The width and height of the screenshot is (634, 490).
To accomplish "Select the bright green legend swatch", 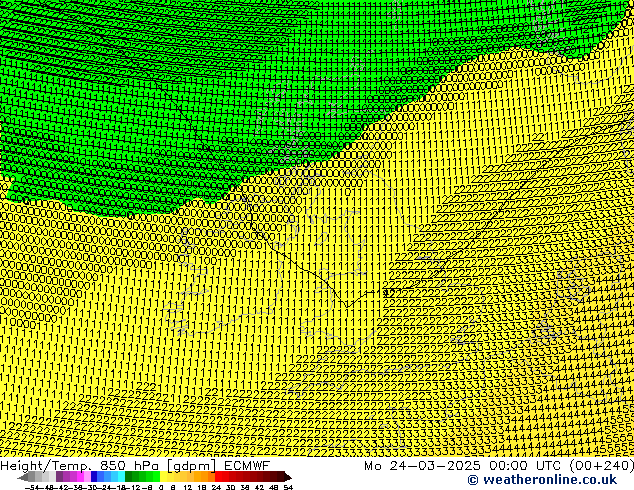I will [x=156, y=476].
